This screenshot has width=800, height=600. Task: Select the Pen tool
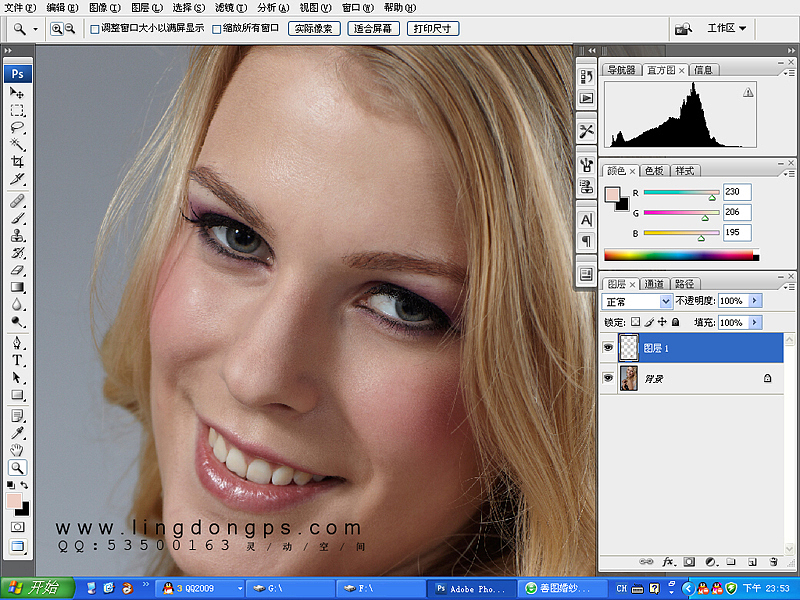pos(17,343)
